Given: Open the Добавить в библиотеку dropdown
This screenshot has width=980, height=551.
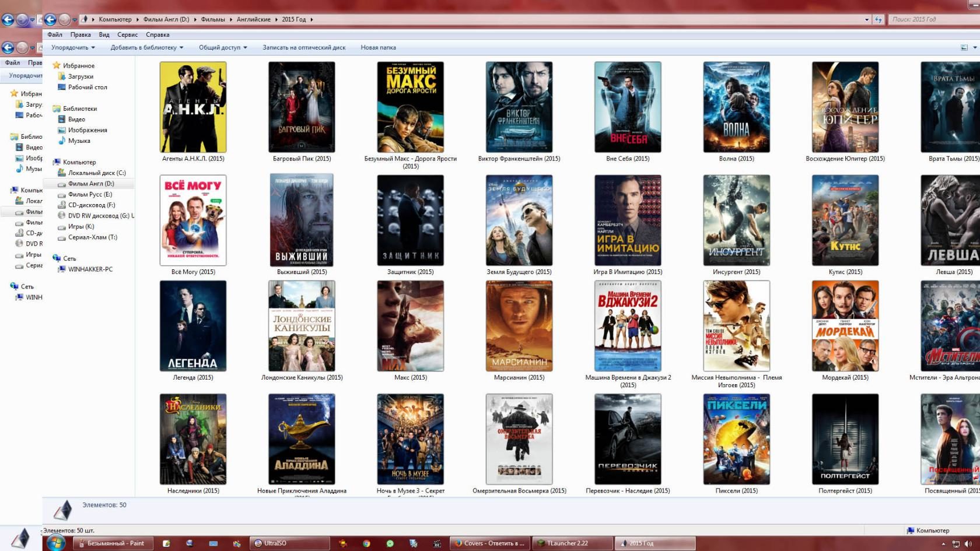Looking at the screenshot, I should pyautogui.click(x=147, y=48).
